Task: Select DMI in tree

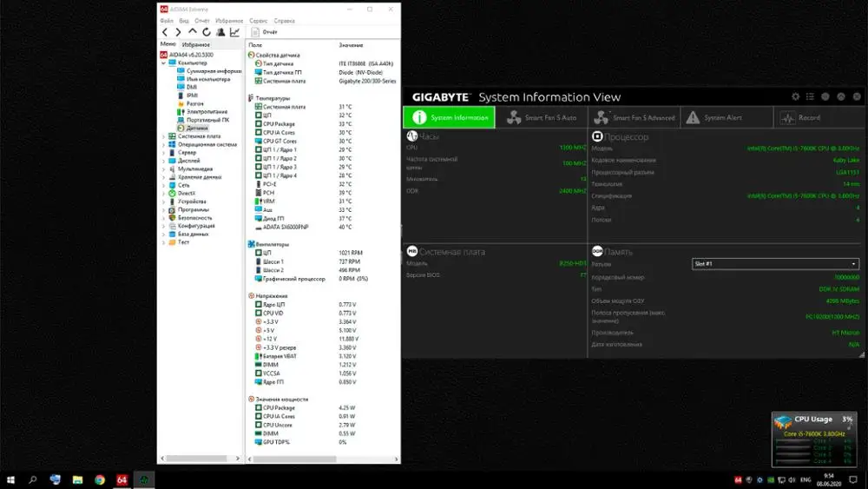Action: tap(187, 87)
